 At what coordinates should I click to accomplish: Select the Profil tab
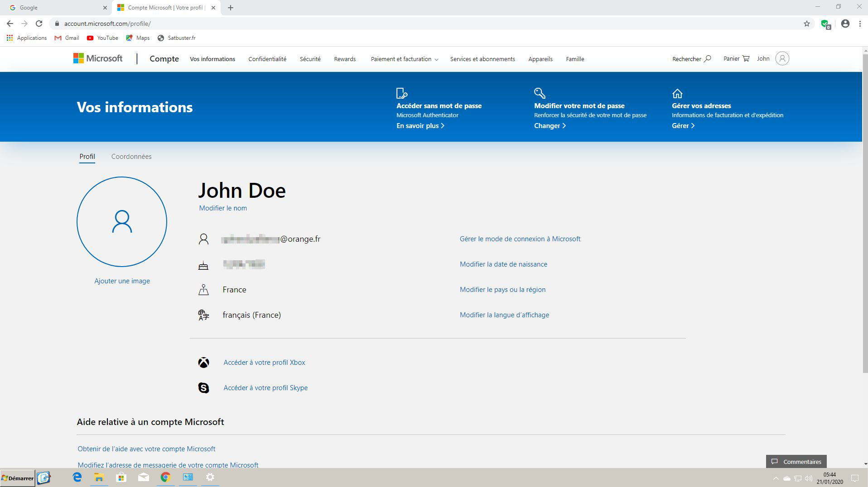pos(87,157)
